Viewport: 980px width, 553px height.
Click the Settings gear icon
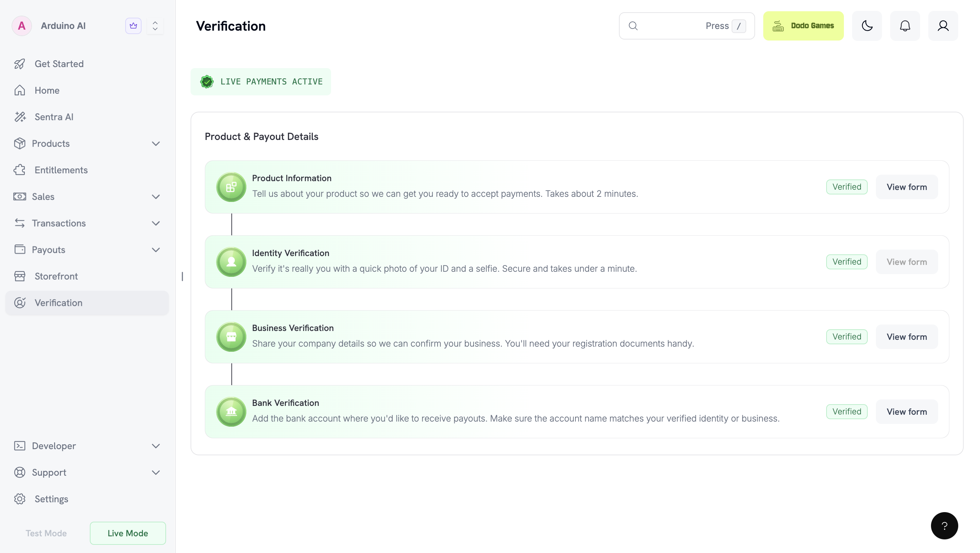(x=20, y=499)
